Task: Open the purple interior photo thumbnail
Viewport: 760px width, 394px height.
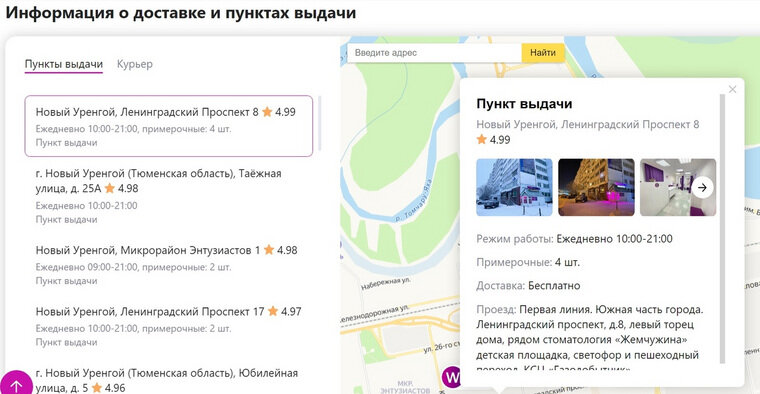Action: click(678, 187)
